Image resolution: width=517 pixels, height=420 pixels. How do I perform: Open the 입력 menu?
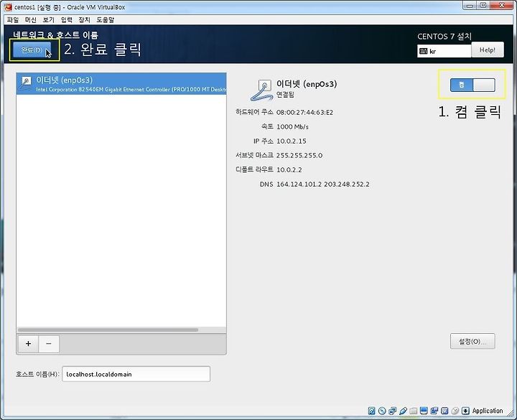click(66, 20)
